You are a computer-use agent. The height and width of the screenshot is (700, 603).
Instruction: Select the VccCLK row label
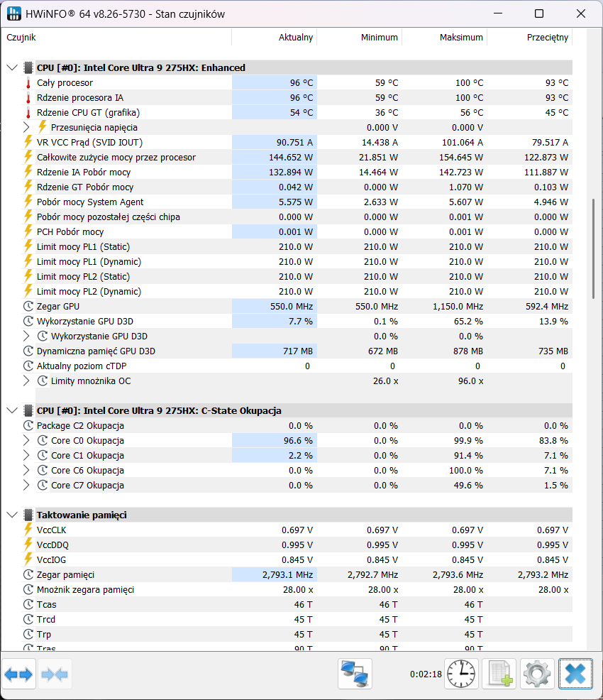pos(51,530)
